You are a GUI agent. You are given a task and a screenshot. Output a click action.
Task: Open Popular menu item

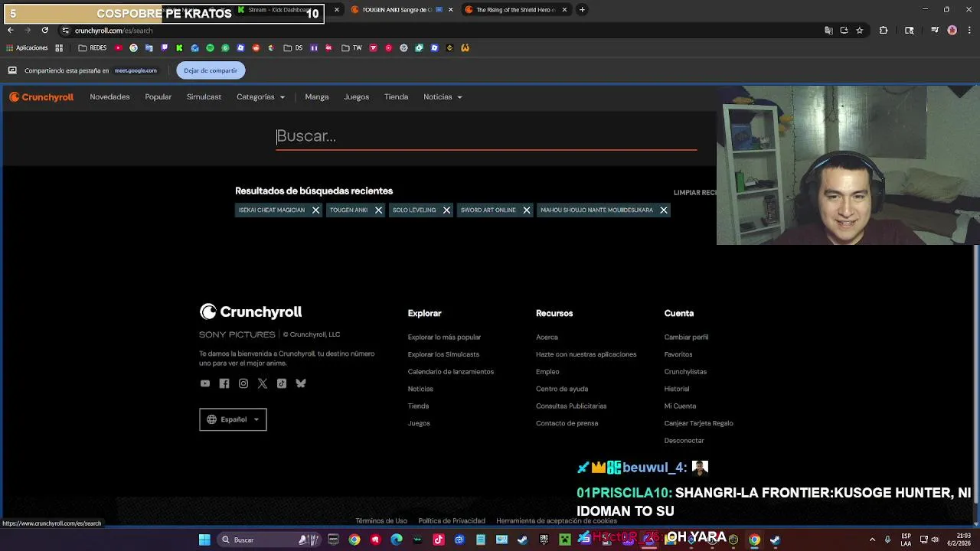pyautogui.click(x=158, y=97)
